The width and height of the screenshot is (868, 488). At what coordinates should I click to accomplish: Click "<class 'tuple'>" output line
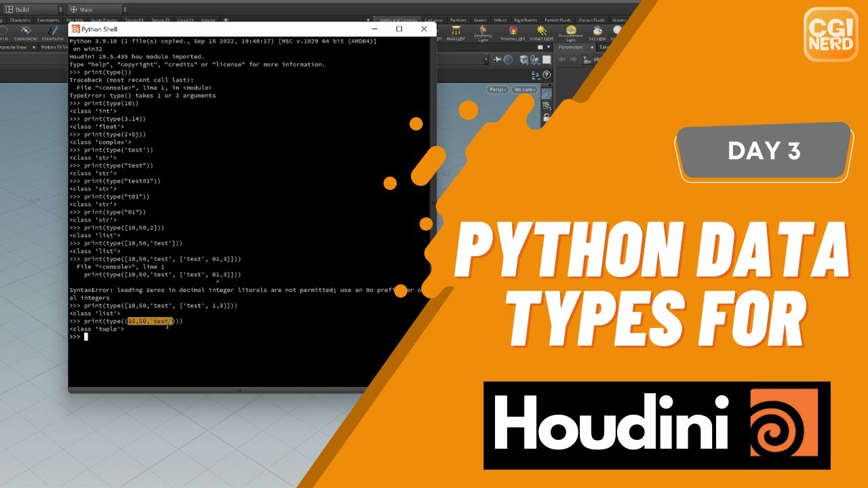pyautogui.click(x=97, y=329)
